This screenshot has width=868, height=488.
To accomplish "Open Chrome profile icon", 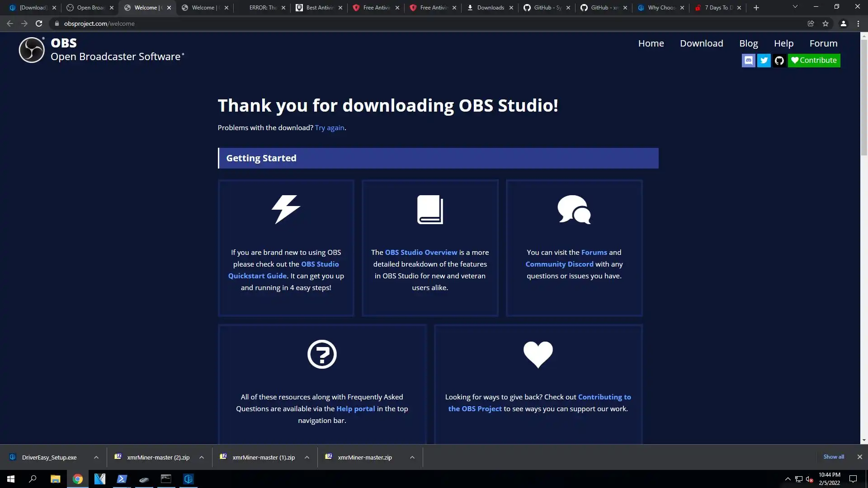I will [x=843, y=23].
